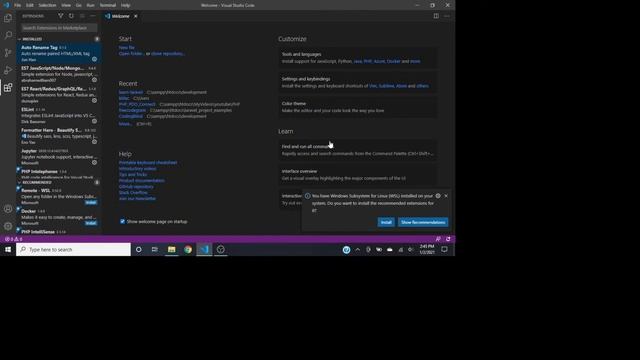
Task: Open the Selection menu
Action: pos(47,5)
